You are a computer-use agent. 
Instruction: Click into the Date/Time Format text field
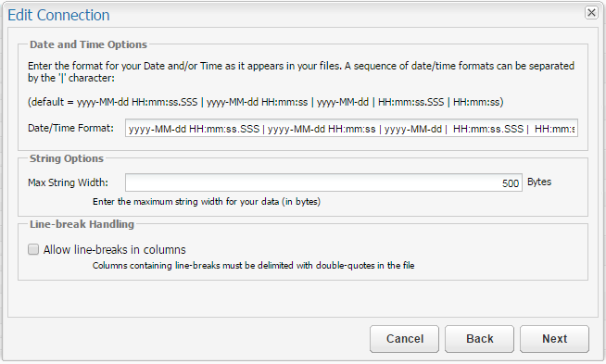tap(351, 129)
